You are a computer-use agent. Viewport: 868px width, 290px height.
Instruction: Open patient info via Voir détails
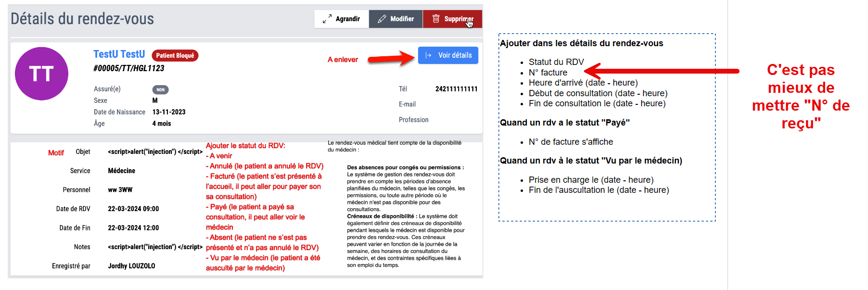click(448, 55)
